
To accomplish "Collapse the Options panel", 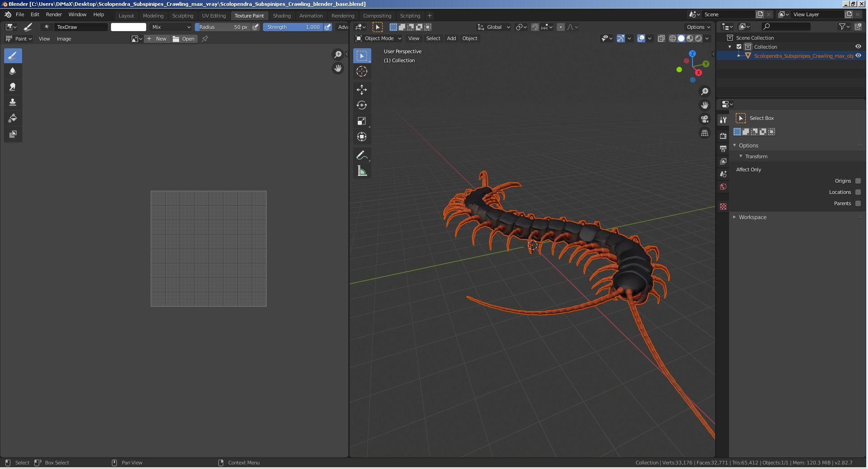I will [x=734, y=145].
